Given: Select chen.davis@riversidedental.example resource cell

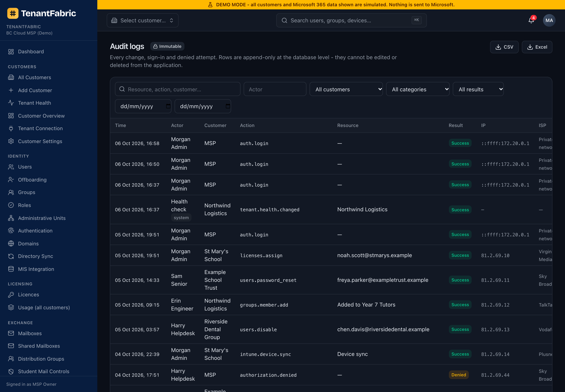Looking at the screenshot, I should [383, 329].
